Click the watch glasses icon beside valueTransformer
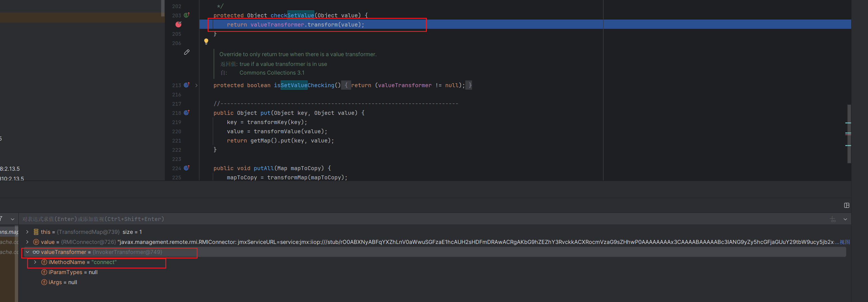The image size is (868, 302). [x=36, y=252]
